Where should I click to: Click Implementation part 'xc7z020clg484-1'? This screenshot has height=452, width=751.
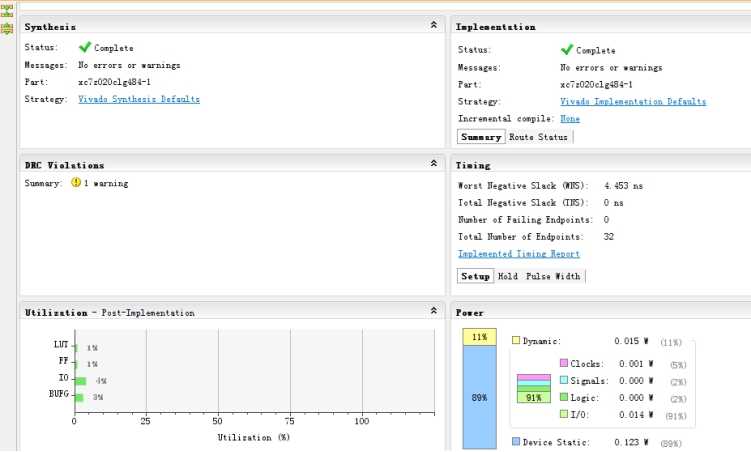coord(596,84)
